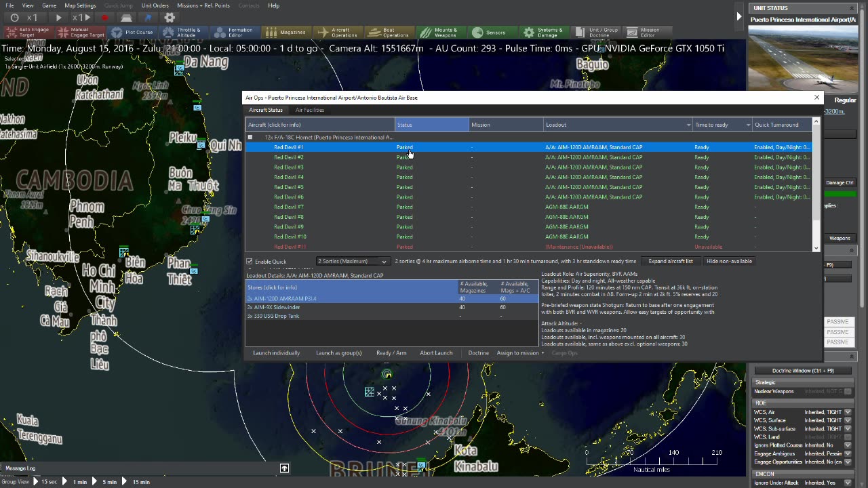Image resolution: width=868 pixels, height=488 pixels.
Task: Switch to Aircraft Status tab
Action: click(x=265, y=110)
